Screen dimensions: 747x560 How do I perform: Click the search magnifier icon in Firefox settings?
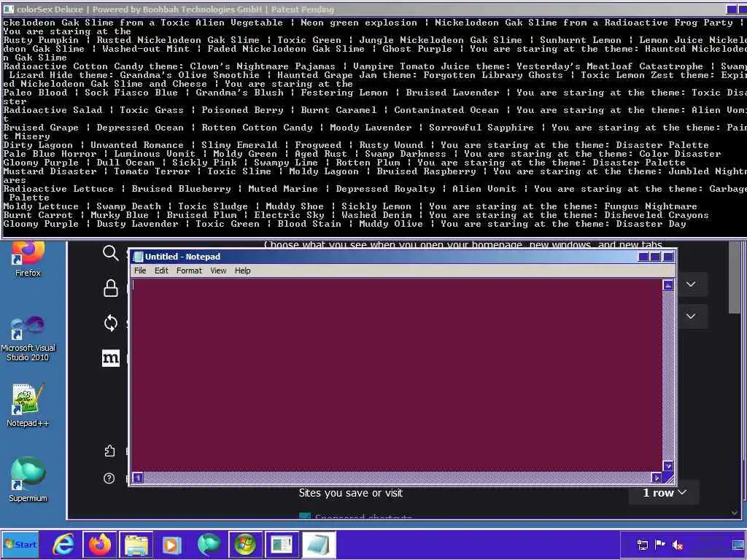tap(111, 253)
